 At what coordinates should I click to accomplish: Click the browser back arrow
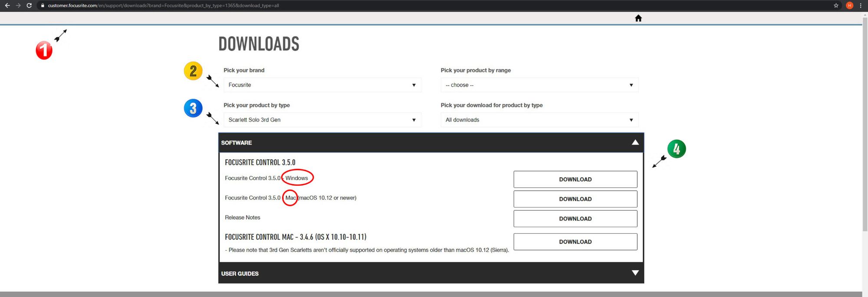[7, 6]
